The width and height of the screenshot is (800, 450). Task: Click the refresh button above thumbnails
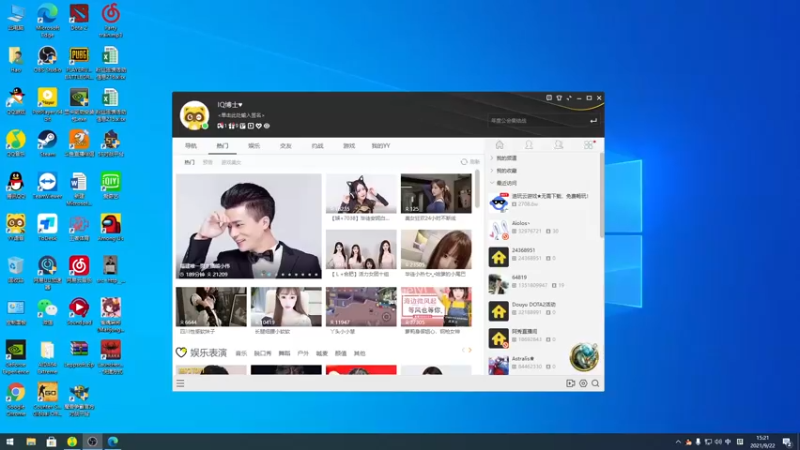[x=470, y=162]
